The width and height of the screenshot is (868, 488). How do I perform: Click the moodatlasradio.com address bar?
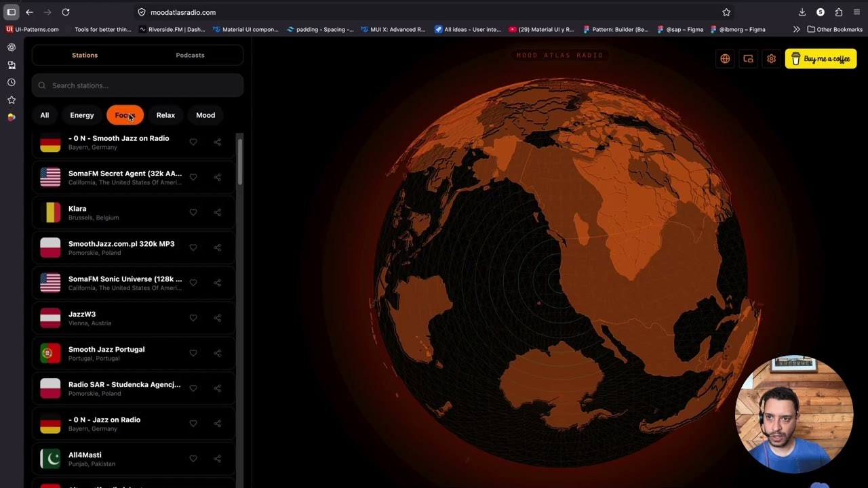[x=434, y=12]
